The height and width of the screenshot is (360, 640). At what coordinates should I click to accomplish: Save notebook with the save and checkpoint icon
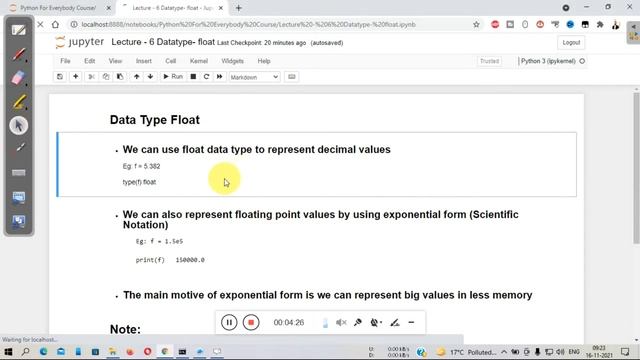pos(60,77)
